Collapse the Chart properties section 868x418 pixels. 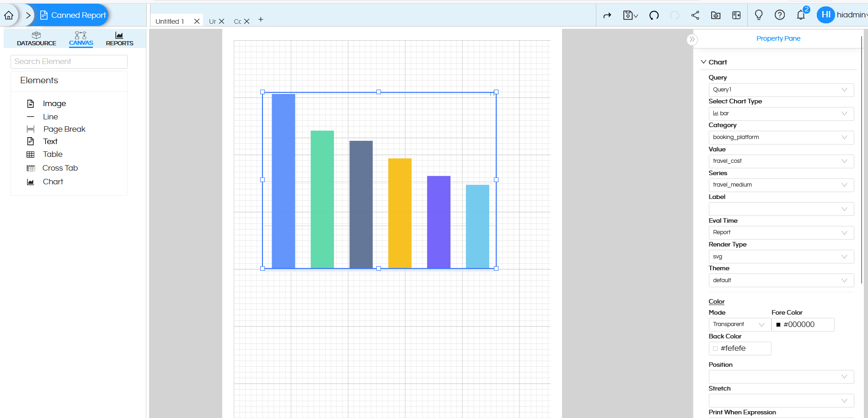[x=703, y=62]
